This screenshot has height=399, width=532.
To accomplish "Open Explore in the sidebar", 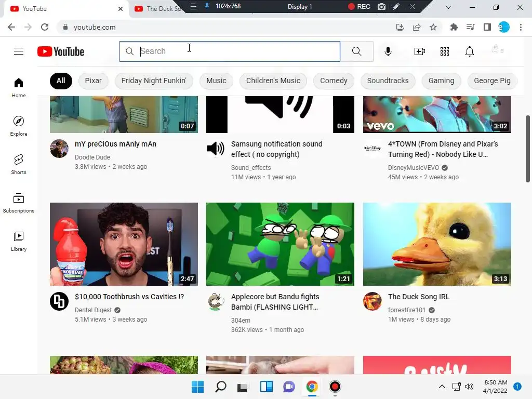I will tap(19, 126).
